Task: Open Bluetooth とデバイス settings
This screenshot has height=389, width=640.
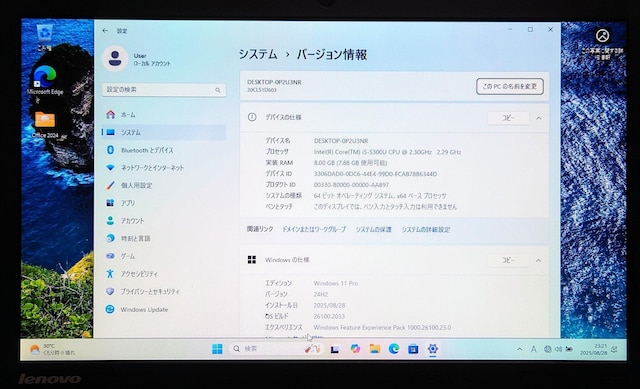Action: 163,150
